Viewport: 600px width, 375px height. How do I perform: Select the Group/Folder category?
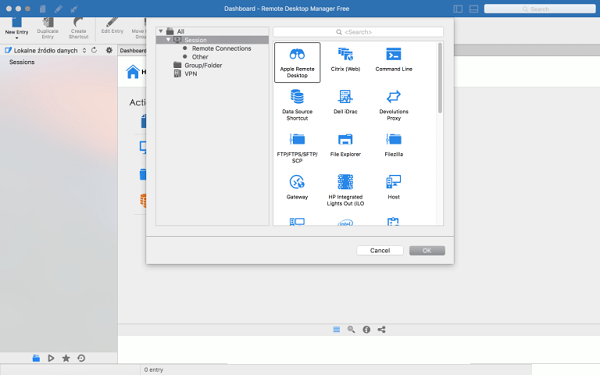203,65
